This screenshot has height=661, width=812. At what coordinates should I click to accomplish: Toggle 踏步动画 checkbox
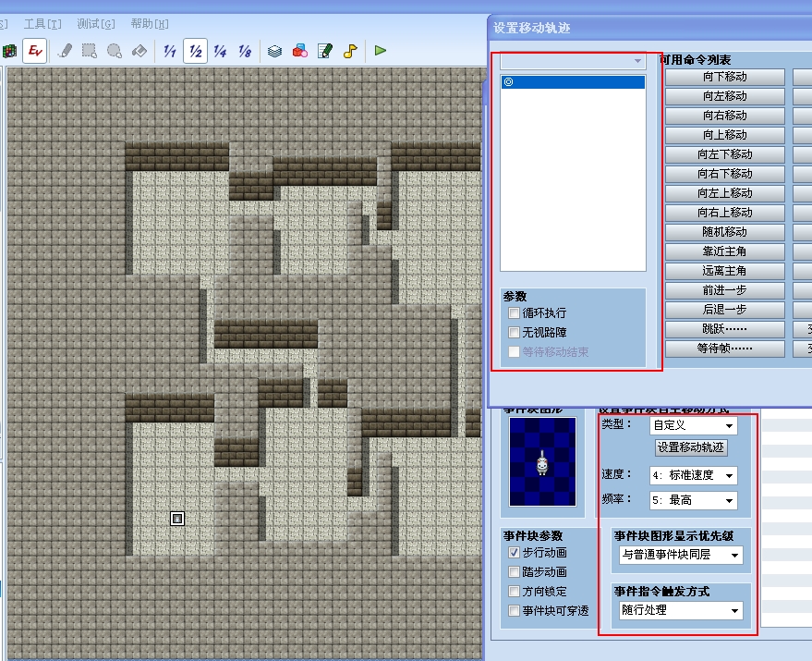(514, 572)
